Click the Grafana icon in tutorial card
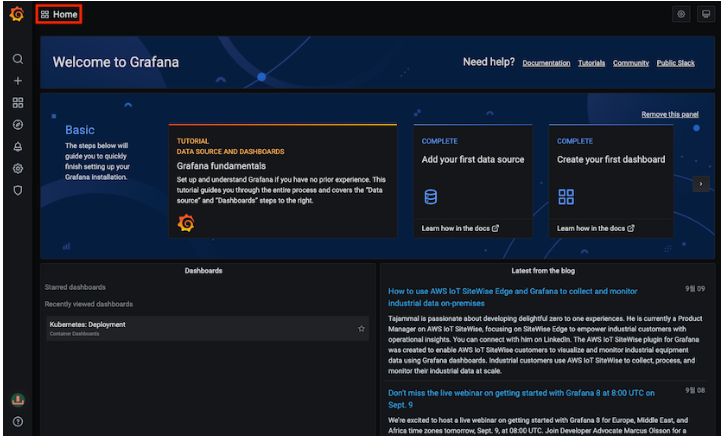 pos(186,223)
